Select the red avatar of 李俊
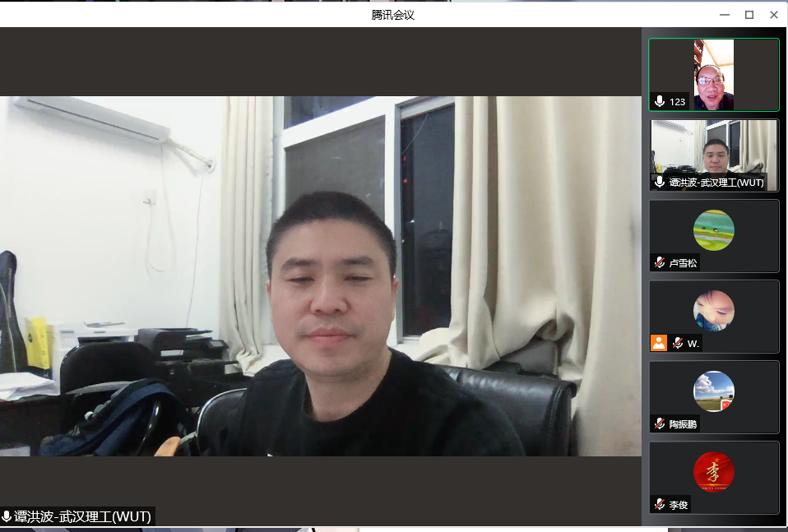Viewport: 788px width, 532px height. coord(713,472)
